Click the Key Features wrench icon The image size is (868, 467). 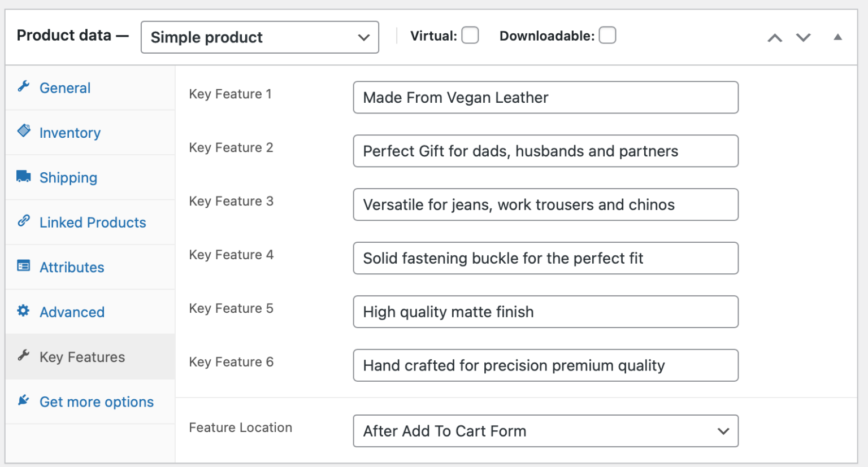tap(23, 355)
